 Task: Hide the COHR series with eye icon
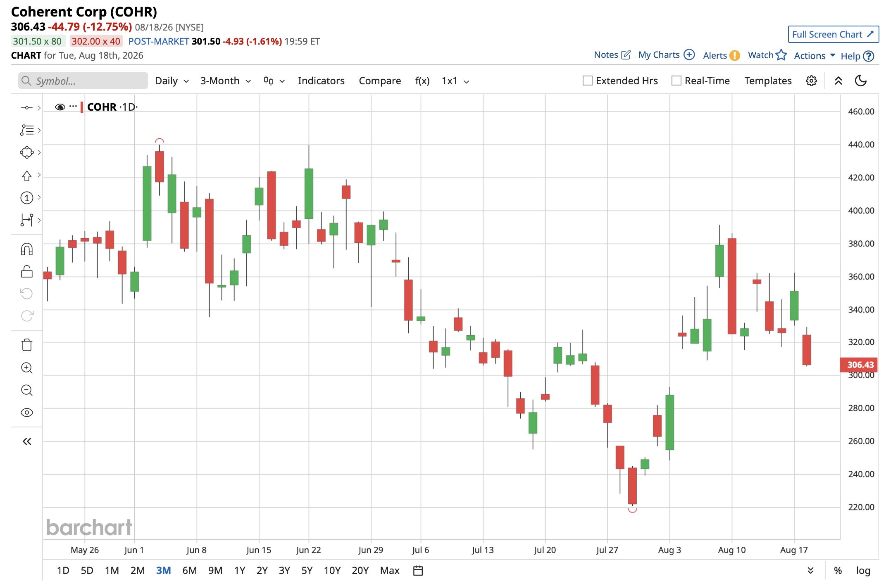click(x=60, y=107)
